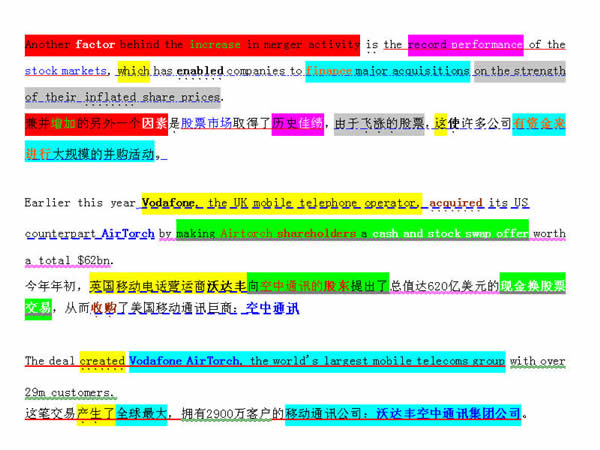
Task: Click the bold white word "factor"
Action: [x=95, y=45]
